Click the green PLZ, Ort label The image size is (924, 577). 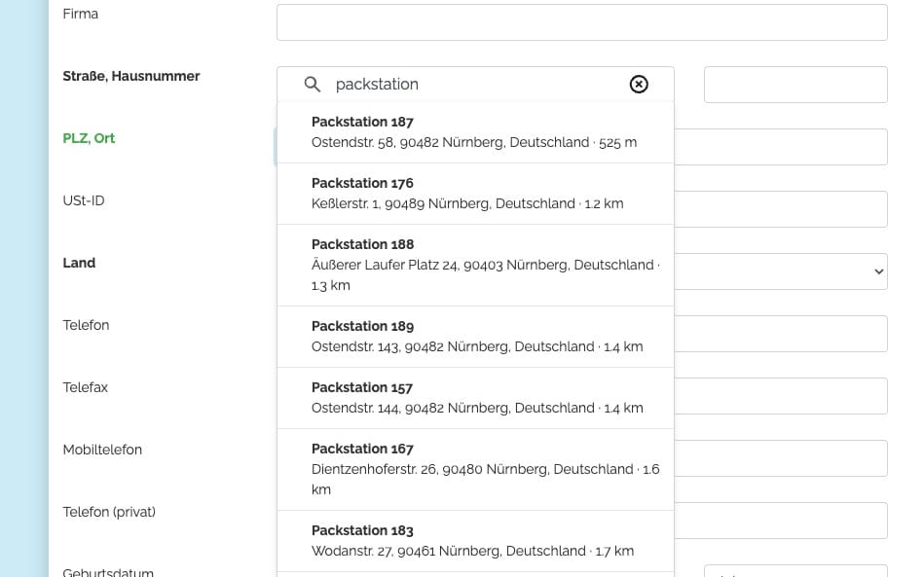89,138
